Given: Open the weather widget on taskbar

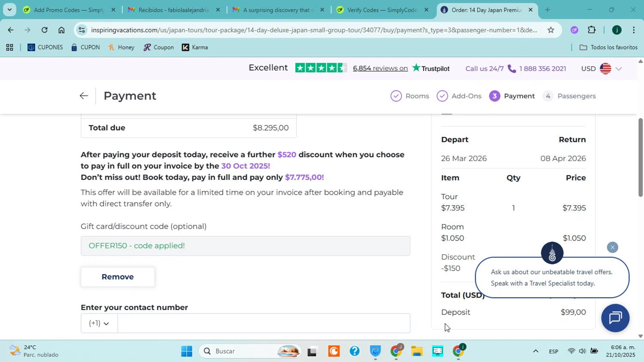Looking at the screenshot, I should point(34,351).
